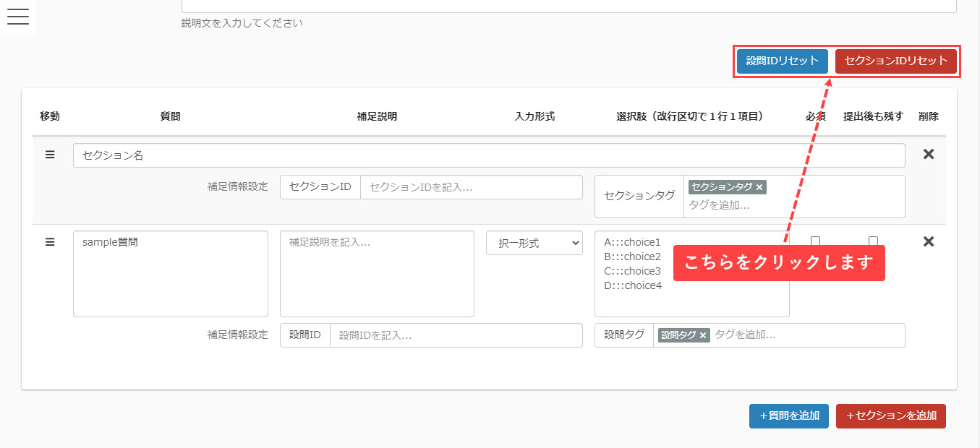Click the 設問ID input field
Viewport: 980px width, 448px height.
456,335
